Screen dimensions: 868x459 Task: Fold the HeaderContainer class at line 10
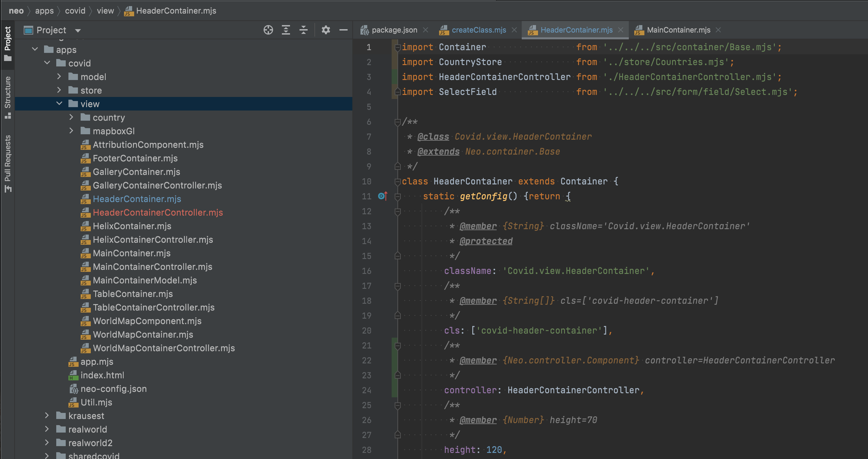[398, 182]
